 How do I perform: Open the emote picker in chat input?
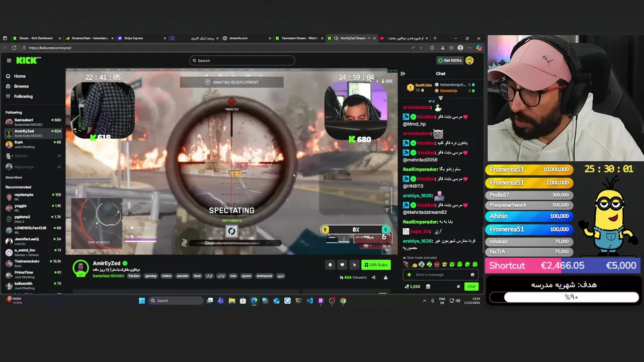click(x=472, y=275)
